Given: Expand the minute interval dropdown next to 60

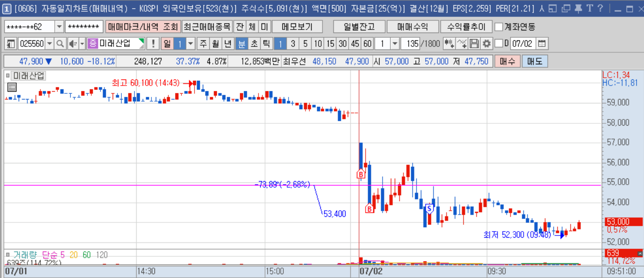Looking at the screenshot, I should coord(394,43).
